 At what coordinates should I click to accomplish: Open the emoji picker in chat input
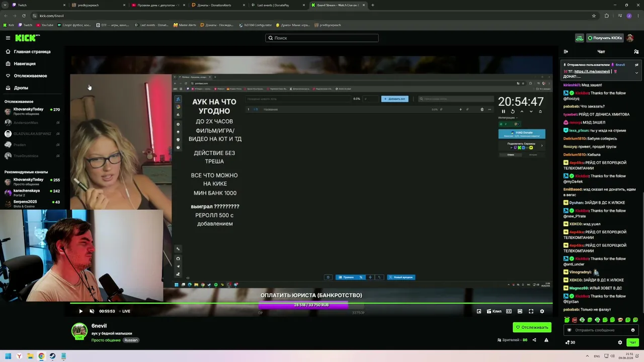(633, 330)
